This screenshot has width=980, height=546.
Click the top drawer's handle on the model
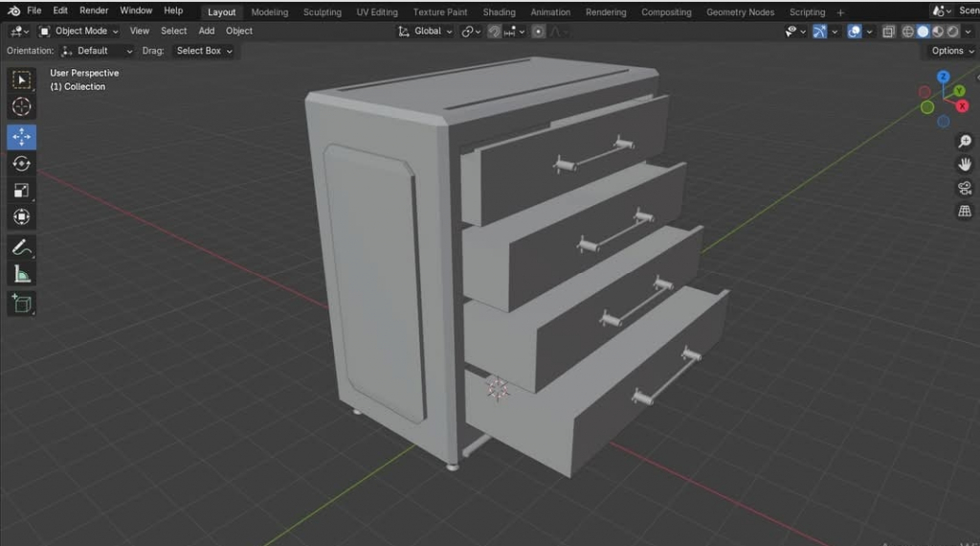593,154
